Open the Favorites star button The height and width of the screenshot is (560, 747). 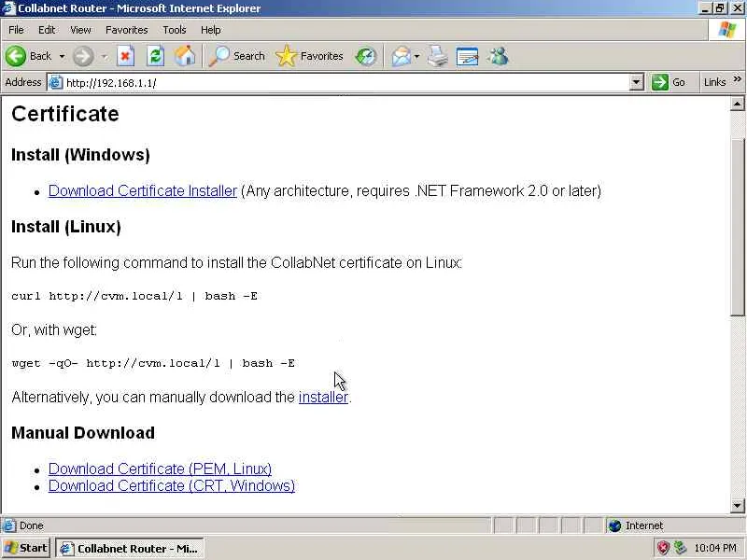coord(309,56)
